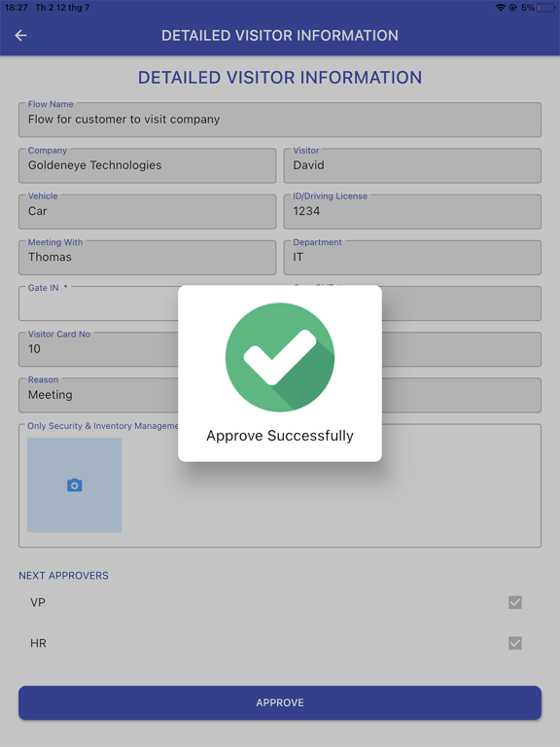This screenshot has width=560, height=747.
Task: Open the Vehicle field showing Car
Action: tap(147, 211)
